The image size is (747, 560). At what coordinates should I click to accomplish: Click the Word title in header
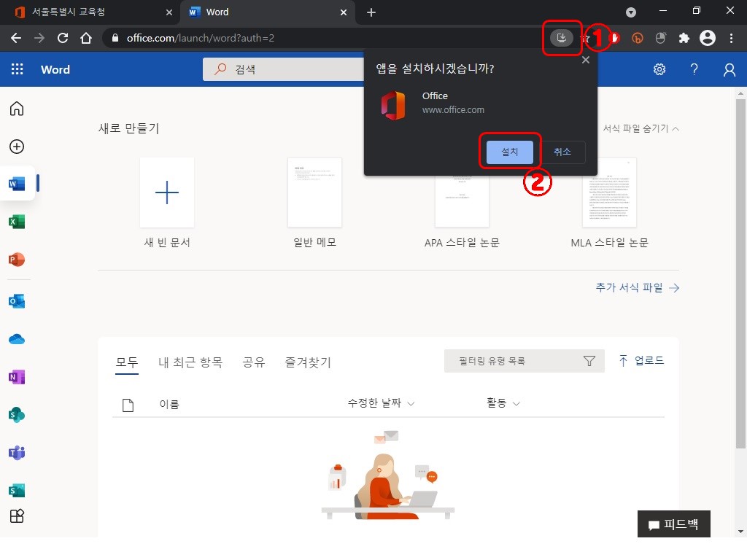(55, 69)
